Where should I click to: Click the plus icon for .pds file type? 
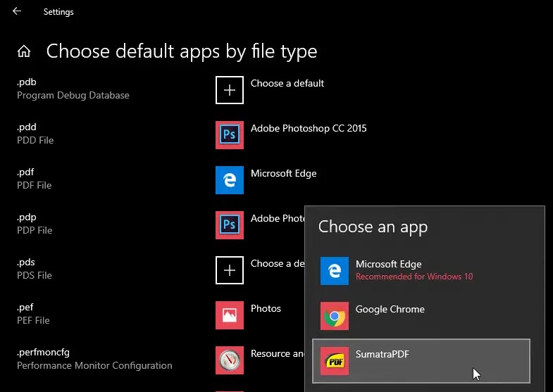230,270
